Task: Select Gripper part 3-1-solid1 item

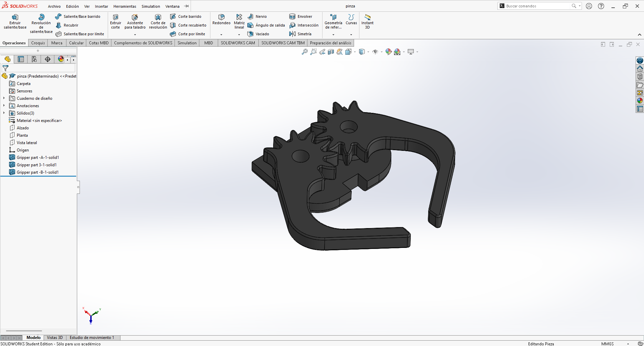Action: coord(33,165)
